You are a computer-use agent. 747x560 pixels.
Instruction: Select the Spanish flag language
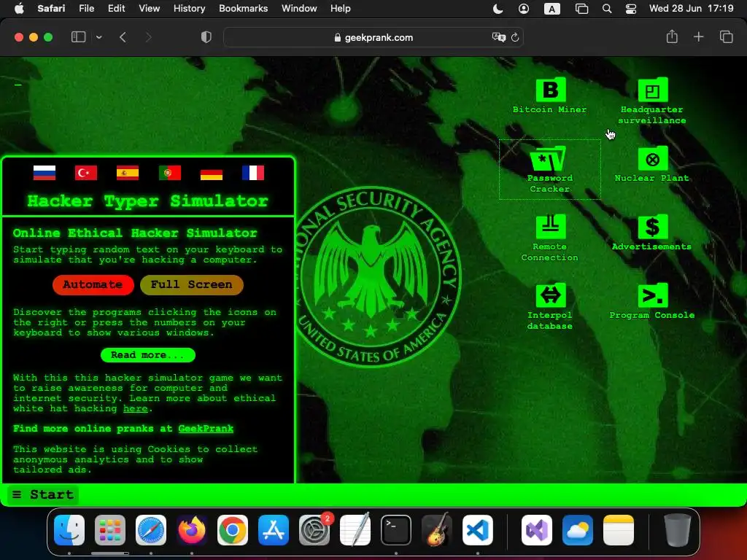pyautogui.click(x=128, y=173)
